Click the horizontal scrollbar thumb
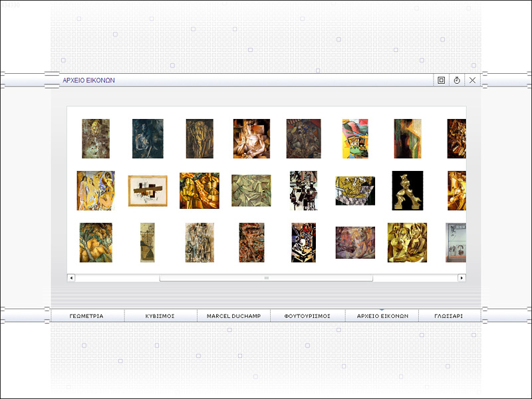Image resolution: width=532 pixels, height=399 pixels. 267,278
